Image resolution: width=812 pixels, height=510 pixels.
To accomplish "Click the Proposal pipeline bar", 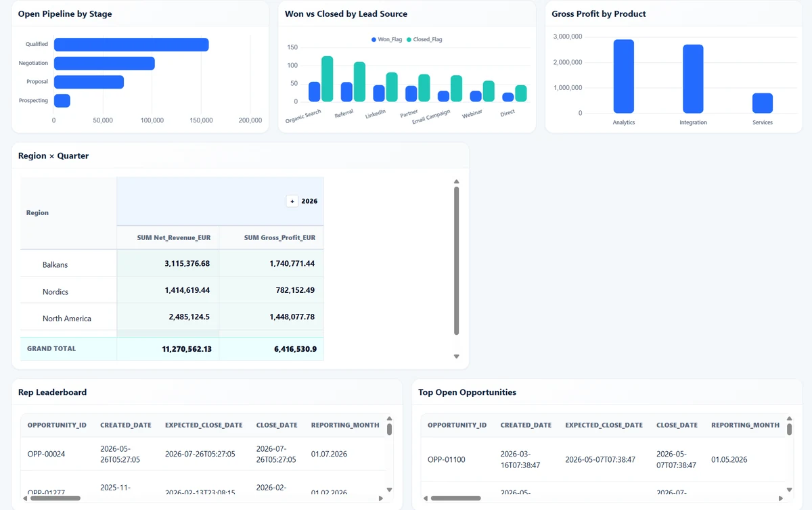I will tap(89, 82).
